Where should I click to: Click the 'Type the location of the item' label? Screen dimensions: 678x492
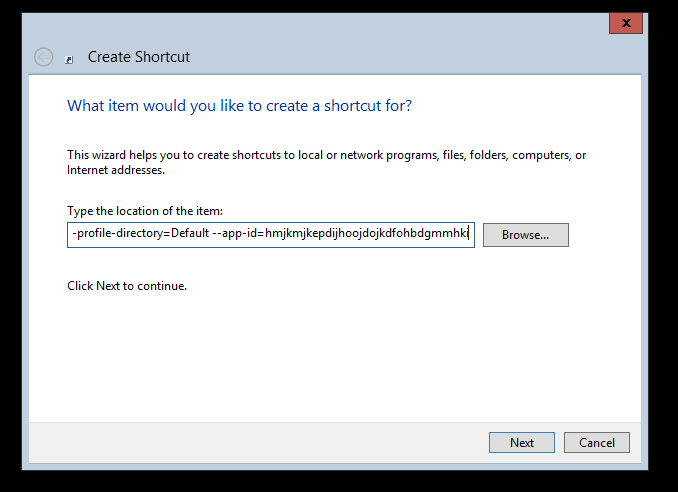[145, 211]
